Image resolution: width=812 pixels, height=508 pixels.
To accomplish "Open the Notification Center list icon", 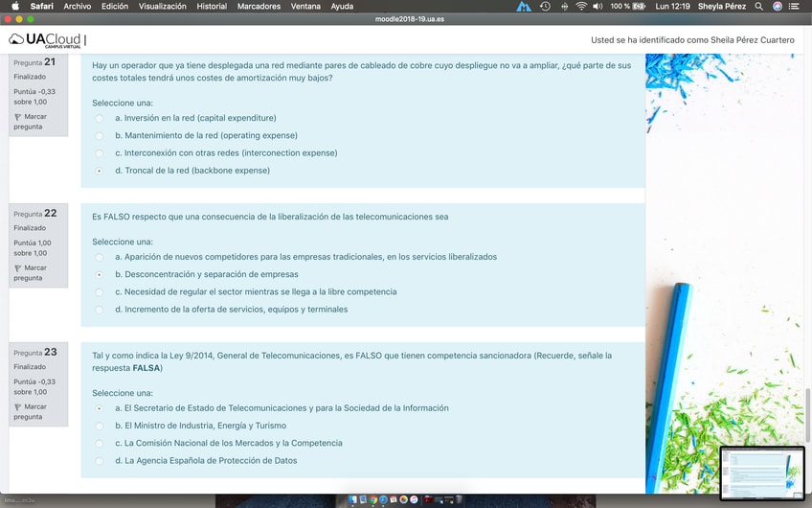I will tap(794, 6).
